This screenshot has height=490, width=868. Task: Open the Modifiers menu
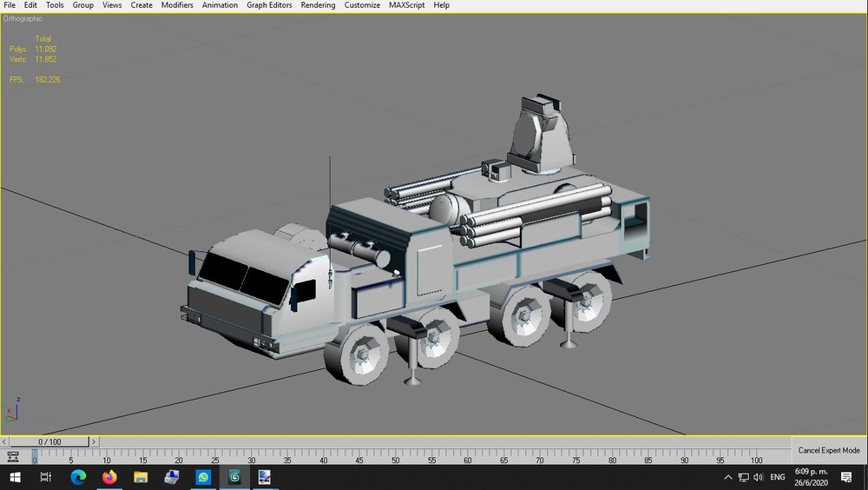tap(177, 5)
